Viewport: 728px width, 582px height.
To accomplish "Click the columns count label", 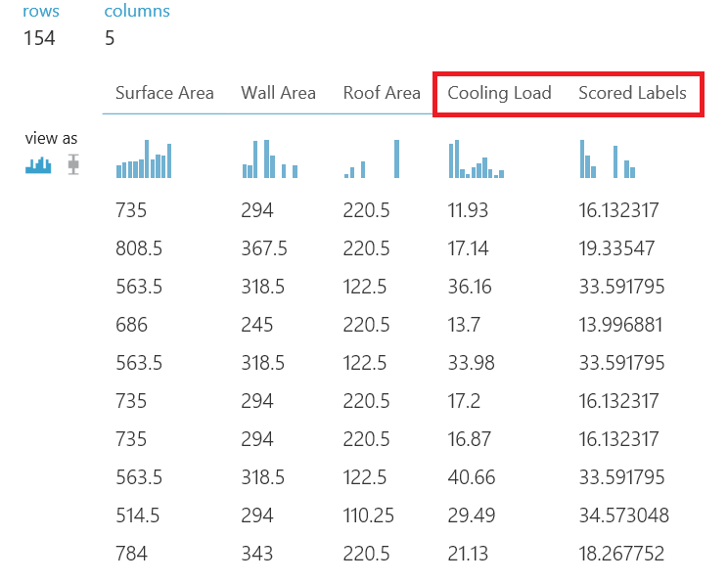I will coord(137,12).
